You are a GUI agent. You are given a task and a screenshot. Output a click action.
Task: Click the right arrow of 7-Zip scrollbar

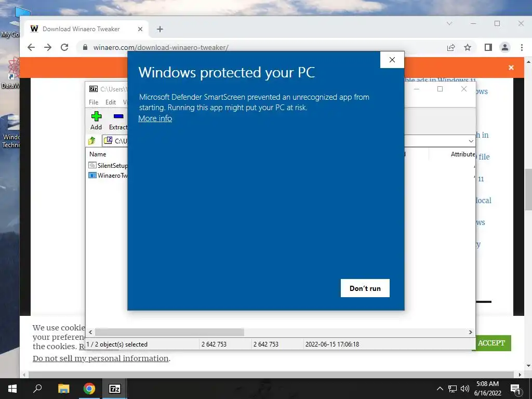tap(471, 332)
